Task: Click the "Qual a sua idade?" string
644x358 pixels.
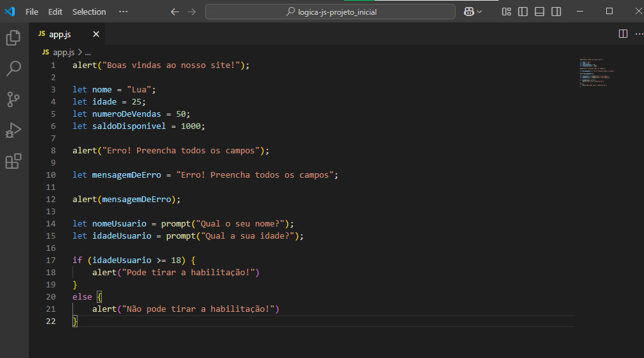Action: tap(247, 235)
